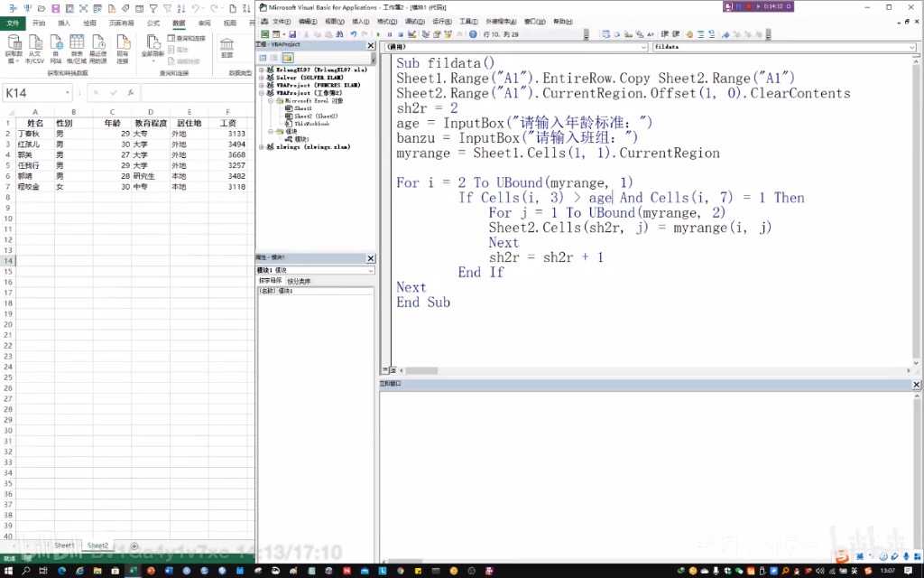Select Sheet1 in the VBA project tree
Viewport: 924px width, 578px height.
[x=303, y=108]
